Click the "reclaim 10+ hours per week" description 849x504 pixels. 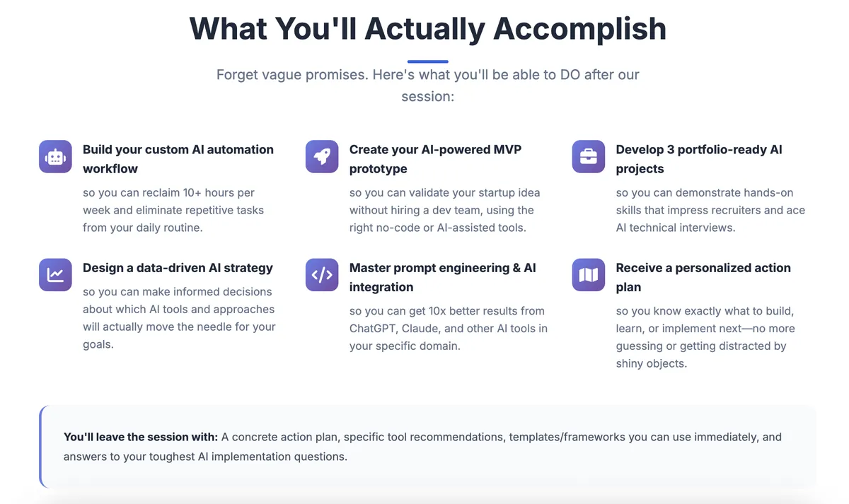(173, 210)
